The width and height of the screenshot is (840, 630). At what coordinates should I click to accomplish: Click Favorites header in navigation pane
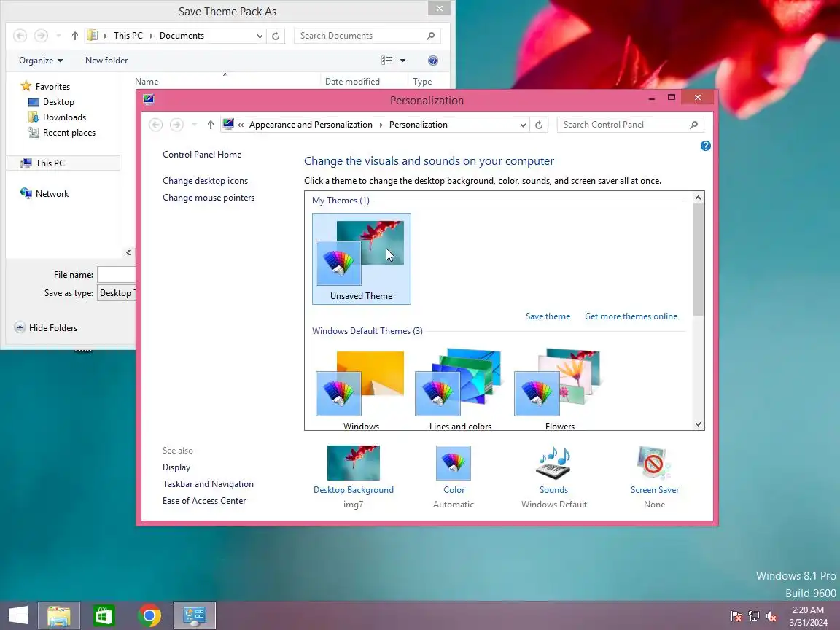(45, 87)
